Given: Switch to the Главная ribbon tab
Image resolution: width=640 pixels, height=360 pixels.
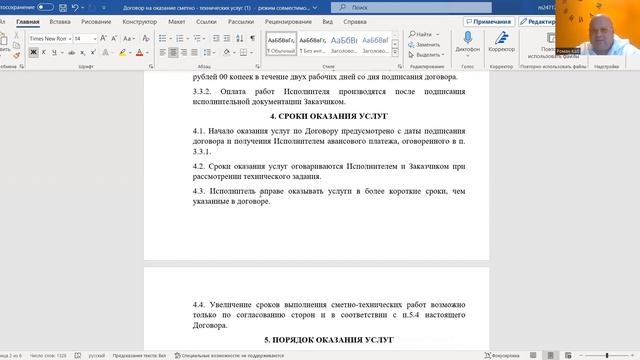Looking at the screenshot, I should coord(28,22).
